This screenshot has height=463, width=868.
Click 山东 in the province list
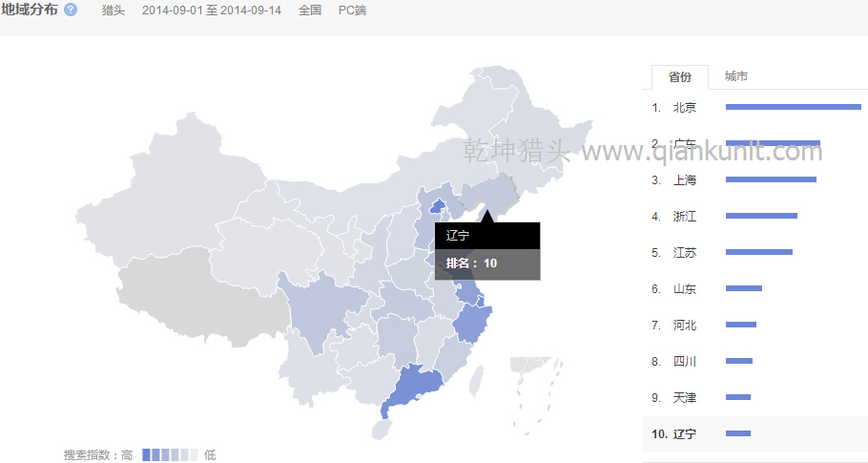pyautogui.click(x=684, y=289)
